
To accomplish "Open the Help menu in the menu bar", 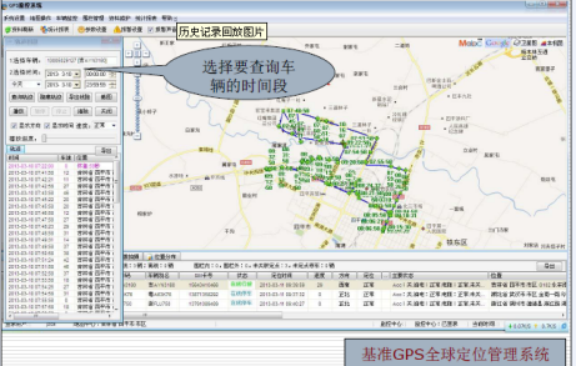I will 168,18.
